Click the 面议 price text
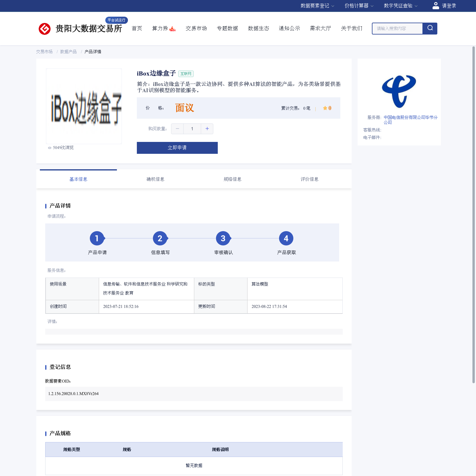 tap(184, 108)
